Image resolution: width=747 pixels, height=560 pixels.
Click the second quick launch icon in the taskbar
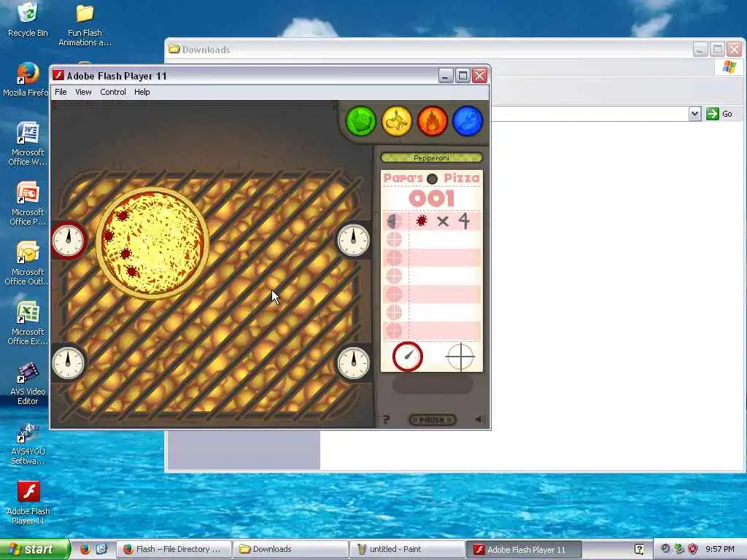click(101, 549)
